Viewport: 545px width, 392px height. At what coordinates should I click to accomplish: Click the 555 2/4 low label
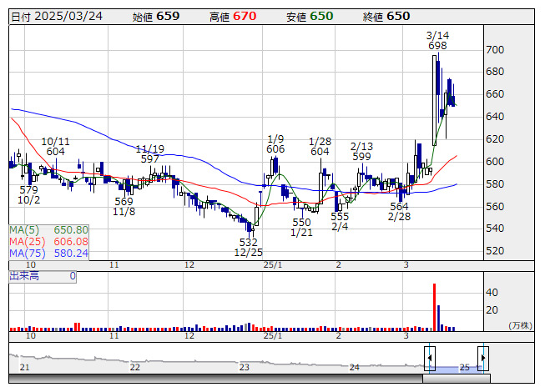pyautogui.click(x=340, y=221)
